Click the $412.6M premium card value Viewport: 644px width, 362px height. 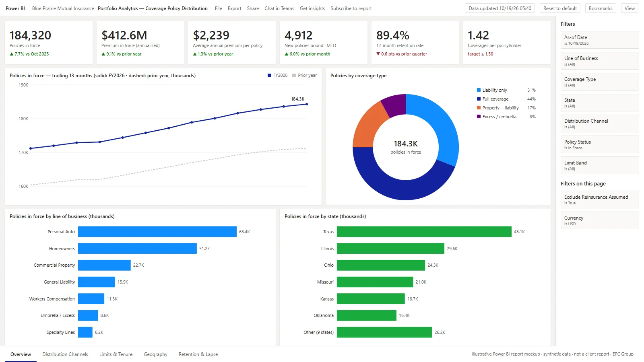coord(124,35)
